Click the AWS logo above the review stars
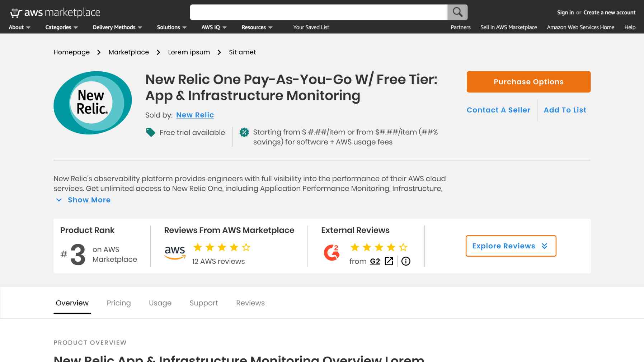 pos(175,252)
